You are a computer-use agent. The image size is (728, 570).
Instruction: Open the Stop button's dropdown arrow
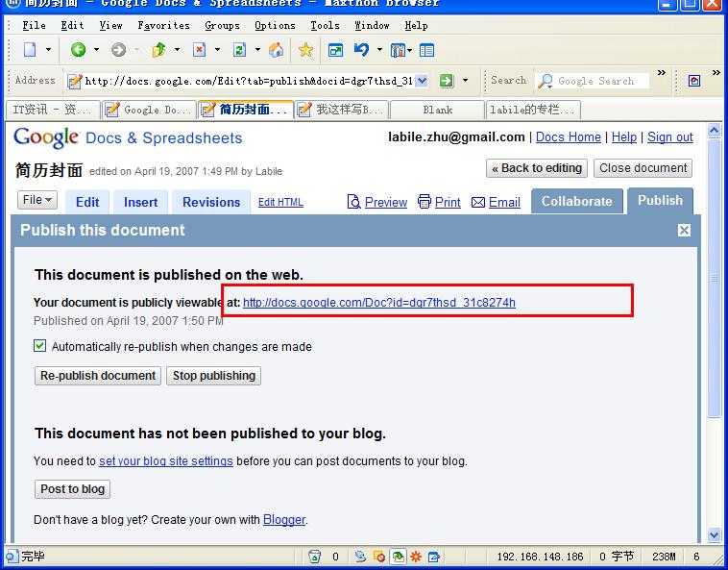(x=217, y=49)
